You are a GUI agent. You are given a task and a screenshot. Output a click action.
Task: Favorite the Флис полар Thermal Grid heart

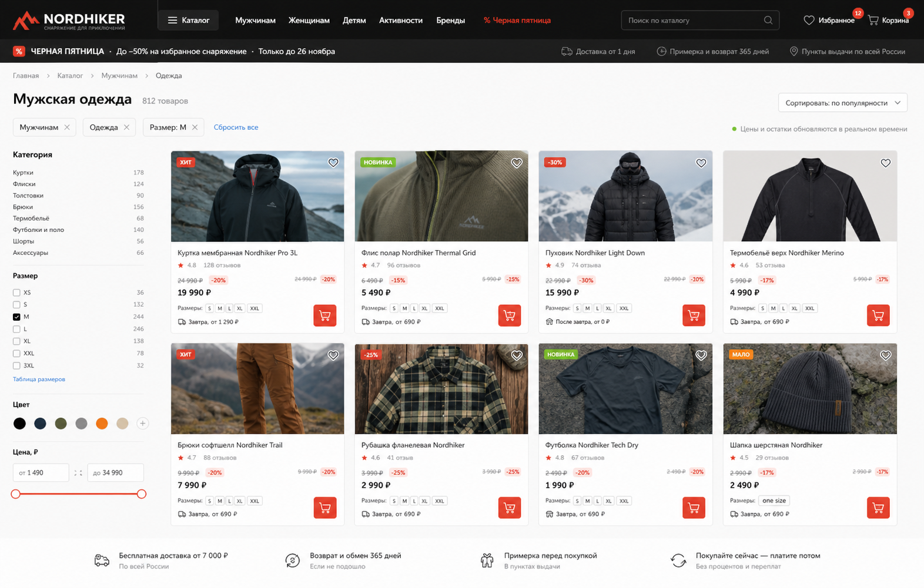pos(517,163)
